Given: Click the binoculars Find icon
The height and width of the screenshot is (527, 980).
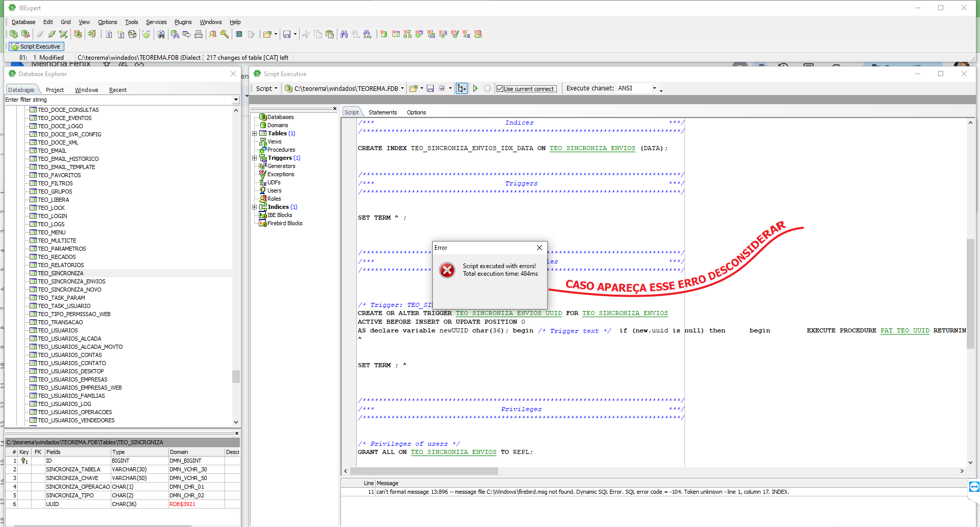Looking at the screenshot, I should point(344,34).
